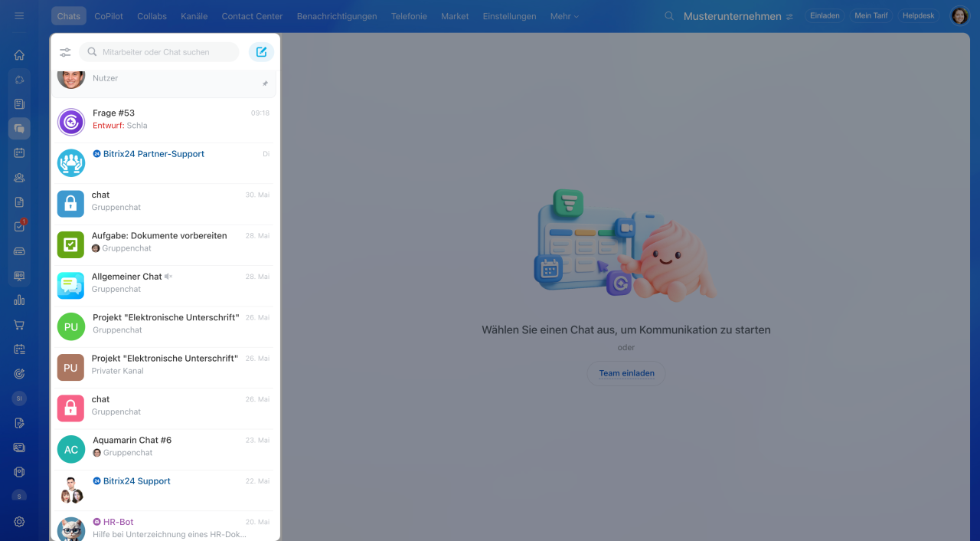Open the Benachrichtigungen tab
Image resolution: width=980 pixels, height=541 pixels.
coord(337,16)
